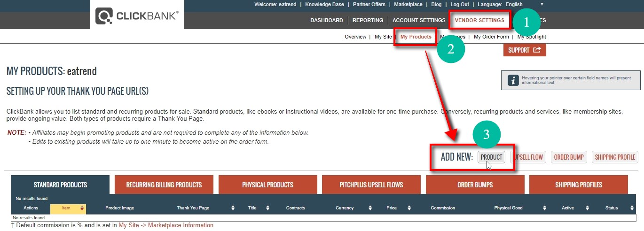Viewport: 644px width, 231px height.
Task: Open the Vendor Settings menu
Action: [x=479, y=20]
